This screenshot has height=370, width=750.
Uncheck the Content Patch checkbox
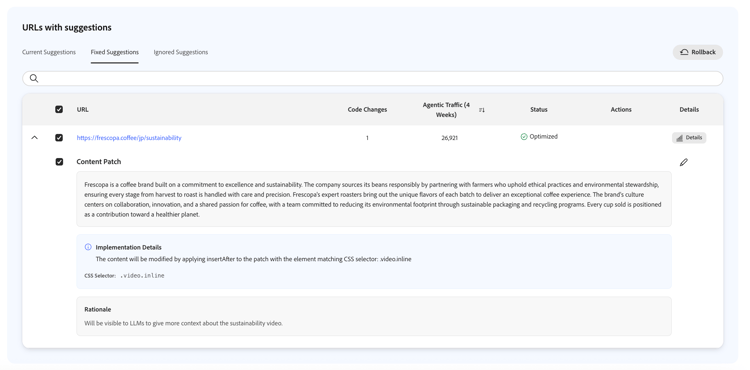click(59, 162)
